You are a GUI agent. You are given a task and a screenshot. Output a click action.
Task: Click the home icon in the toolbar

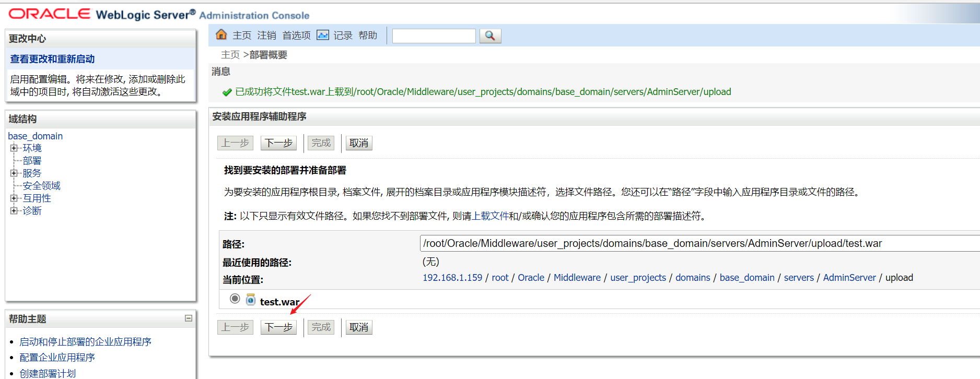[x=221, y=34]
